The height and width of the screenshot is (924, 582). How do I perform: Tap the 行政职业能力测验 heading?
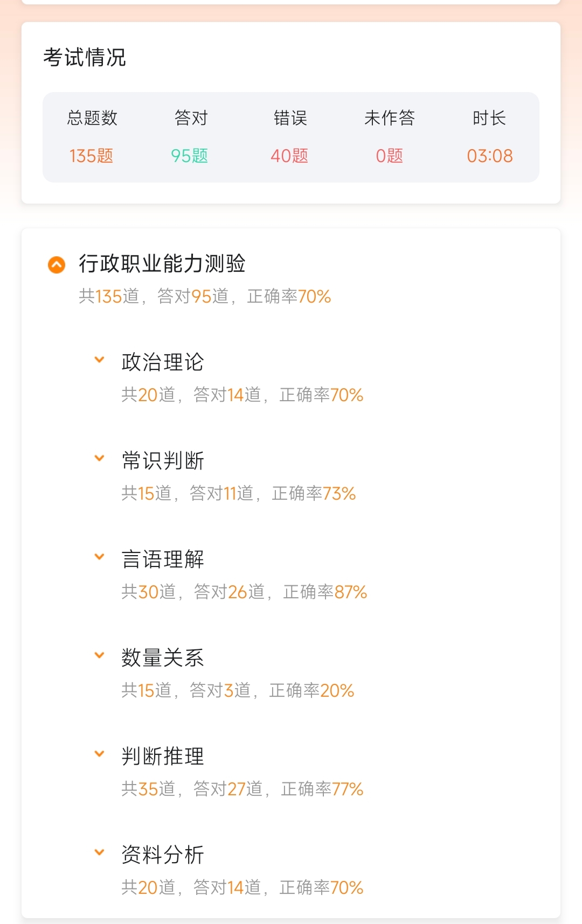pyautogui.click(x=162, y=264)
